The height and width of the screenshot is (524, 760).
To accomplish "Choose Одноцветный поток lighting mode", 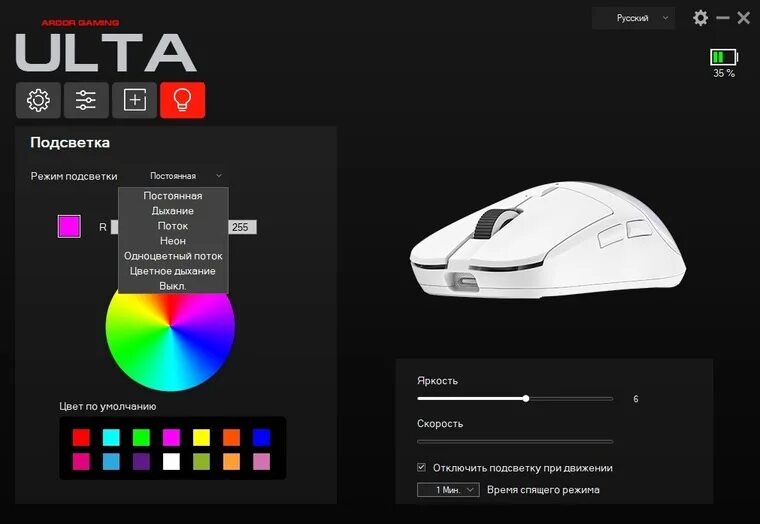I will click(173, 256).
